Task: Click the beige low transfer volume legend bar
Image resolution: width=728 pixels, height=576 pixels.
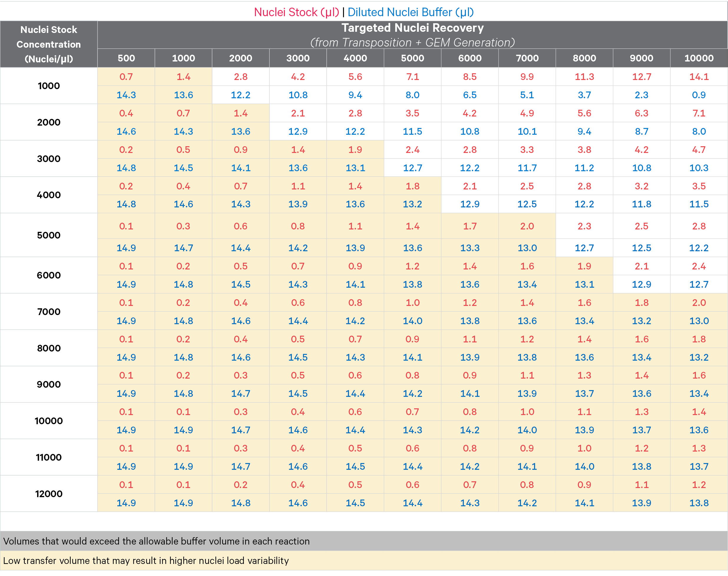Action: tap(364, 560)
